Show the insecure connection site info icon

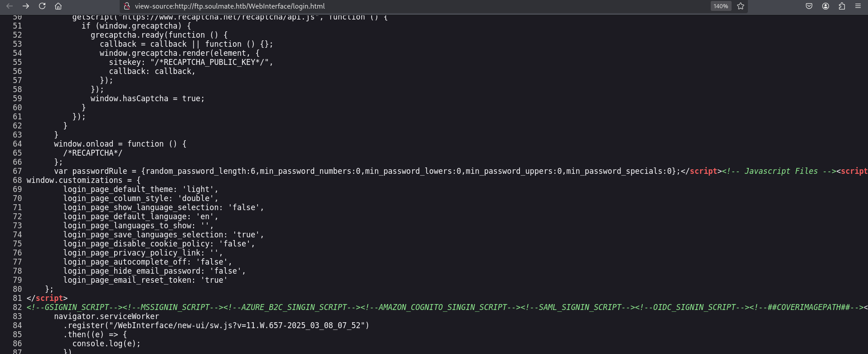coord(127,6)
